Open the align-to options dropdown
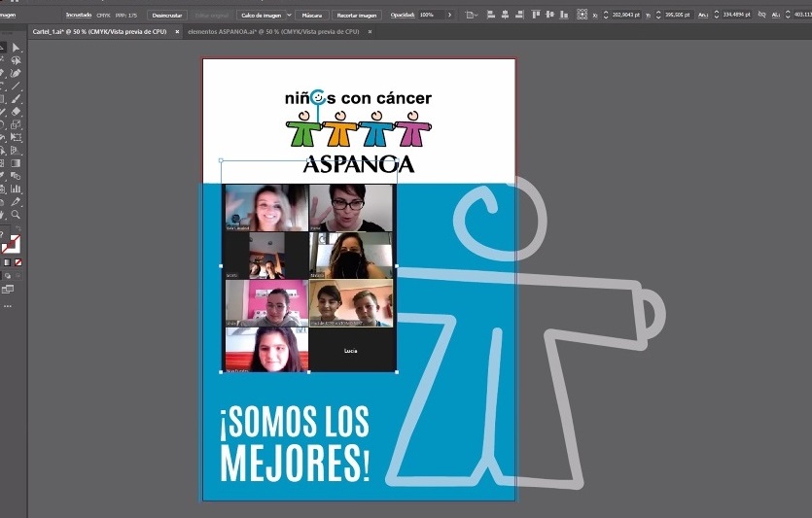812x518 pixels. tap(471, 15)
